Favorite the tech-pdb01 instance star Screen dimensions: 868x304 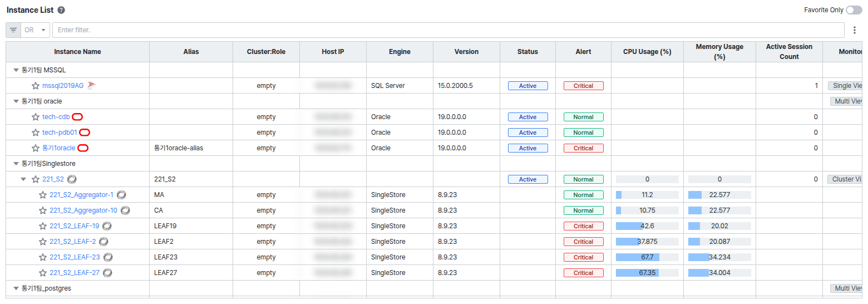(x=36, y=133)
